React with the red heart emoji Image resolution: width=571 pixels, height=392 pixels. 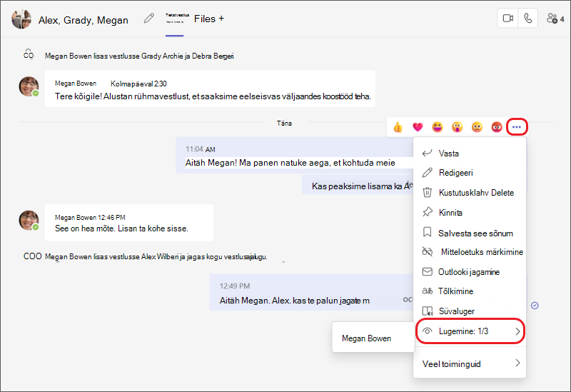coord(418,127)
